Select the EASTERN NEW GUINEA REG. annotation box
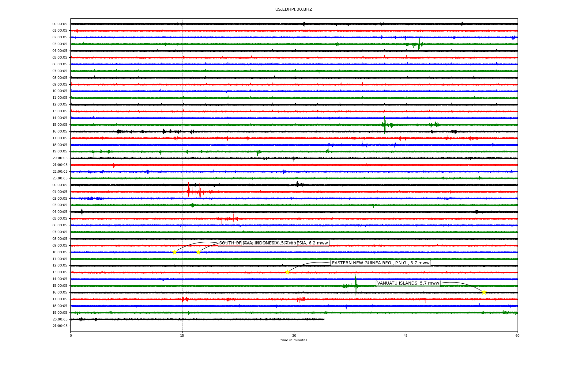This screenshot has height=368, width=588. coord(380,263)
